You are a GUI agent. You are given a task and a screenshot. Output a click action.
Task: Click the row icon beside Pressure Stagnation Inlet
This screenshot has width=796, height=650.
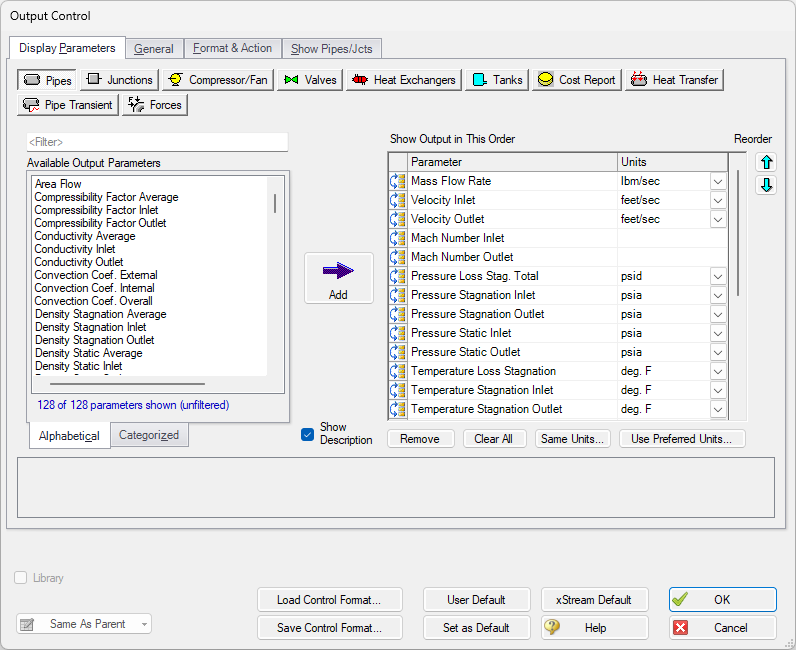coord(397,295)
